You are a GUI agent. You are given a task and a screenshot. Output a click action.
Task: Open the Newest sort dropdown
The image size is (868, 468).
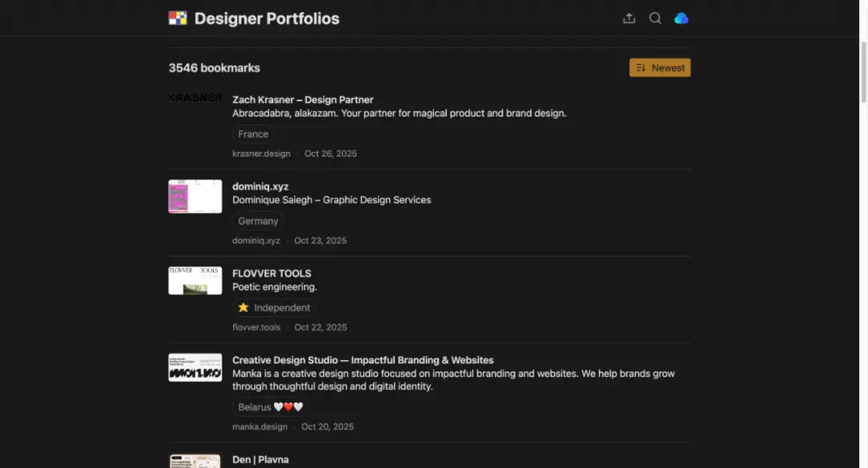point(660,68)
